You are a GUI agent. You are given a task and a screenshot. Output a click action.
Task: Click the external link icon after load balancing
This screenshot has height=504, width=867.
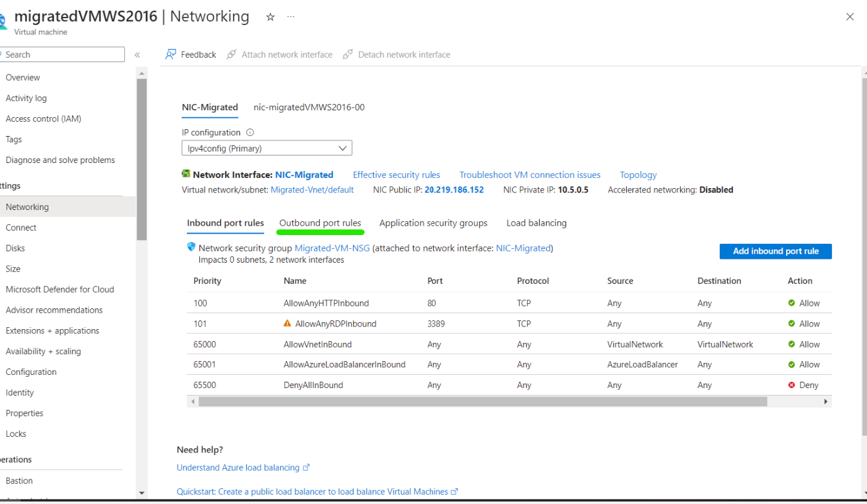coord(307,468)
